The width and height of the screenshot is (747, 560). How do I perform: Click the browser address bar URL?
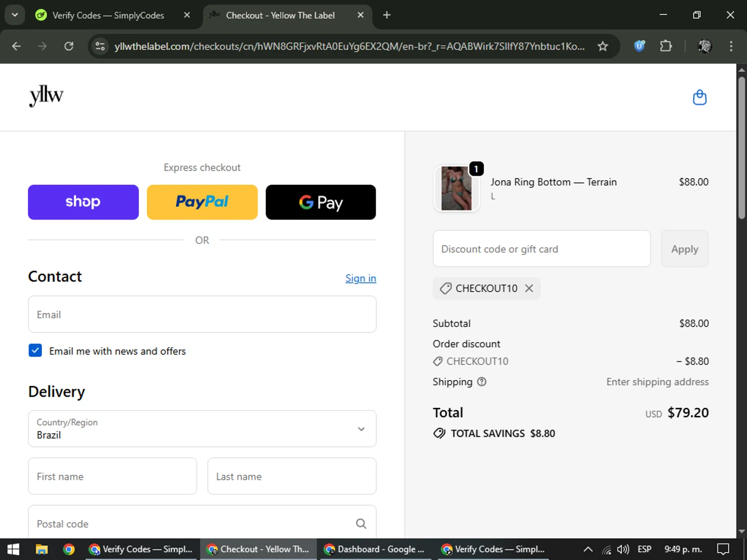point(350,46)
